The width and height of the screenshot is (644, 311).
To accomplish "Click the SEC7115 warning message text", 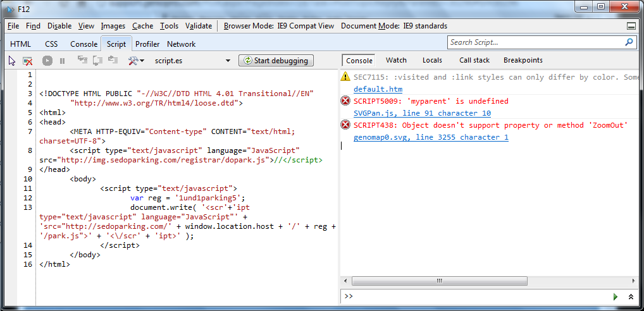I will click(x=496, y=77).
